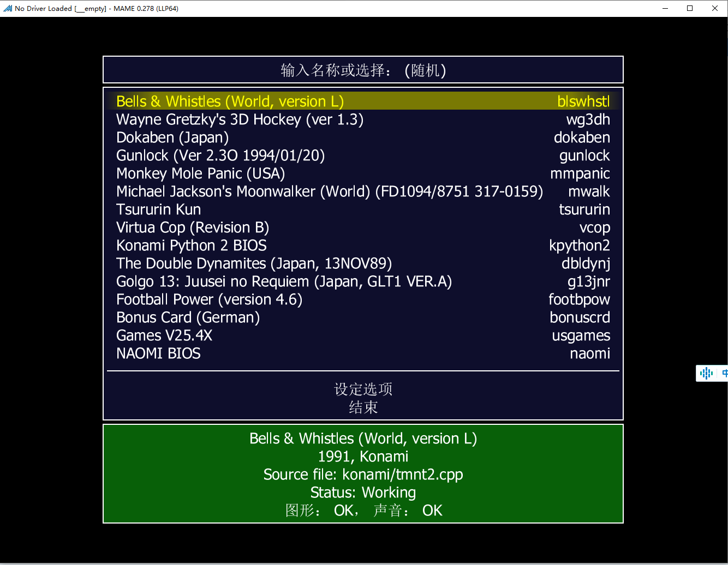Choose NAOMI BIOS entry
Image resolution: width=728 pixels, height=565 pixels.
363,353
